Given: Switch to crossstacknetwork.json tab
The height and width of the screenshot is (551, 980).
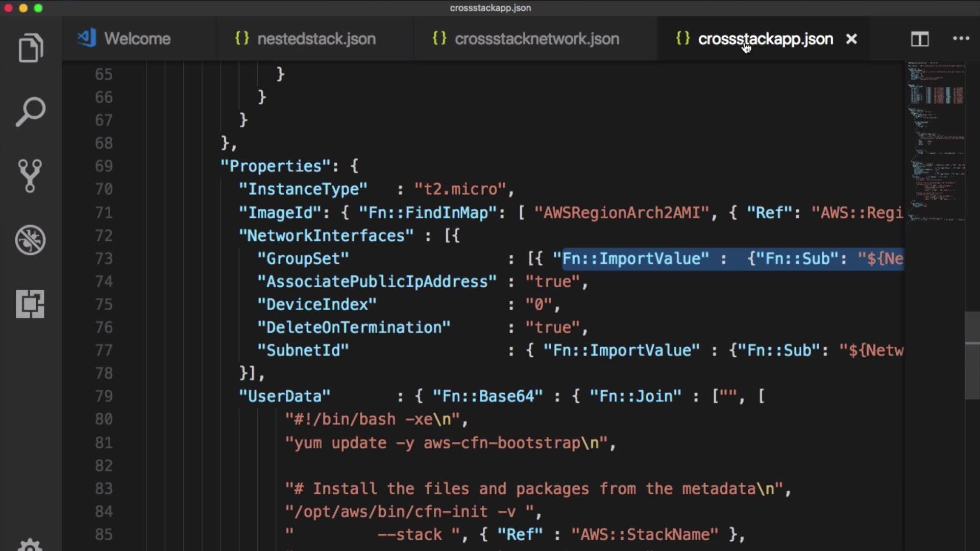Looking at the screenshot, I should [x=536, y=39].
